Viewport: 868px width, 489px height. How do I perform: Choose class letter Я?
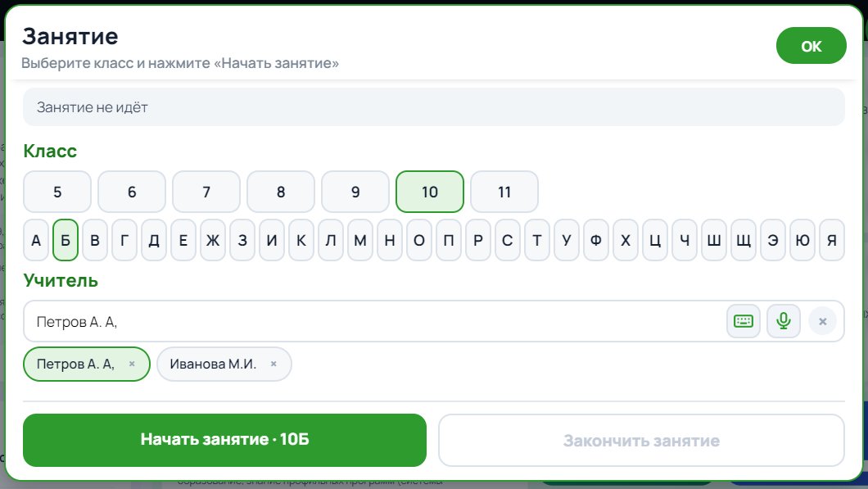click(832, 240)
